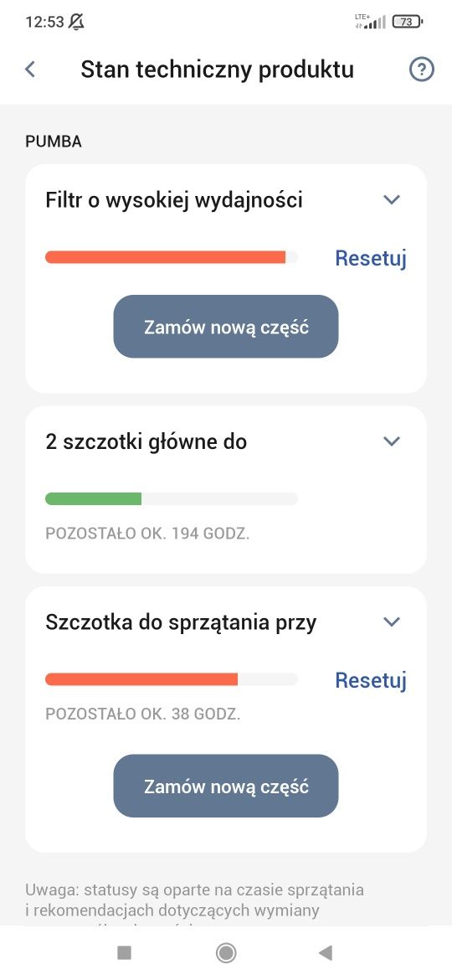
Task: Open recent apps with the square button
Action: click(124, 952)
